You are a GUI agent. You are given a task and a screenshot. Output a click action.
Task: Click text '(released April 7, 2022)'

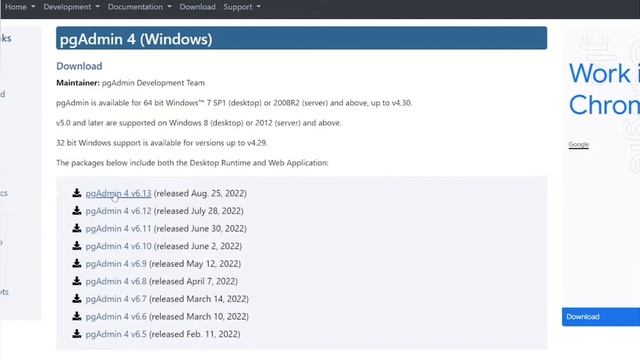193,281
